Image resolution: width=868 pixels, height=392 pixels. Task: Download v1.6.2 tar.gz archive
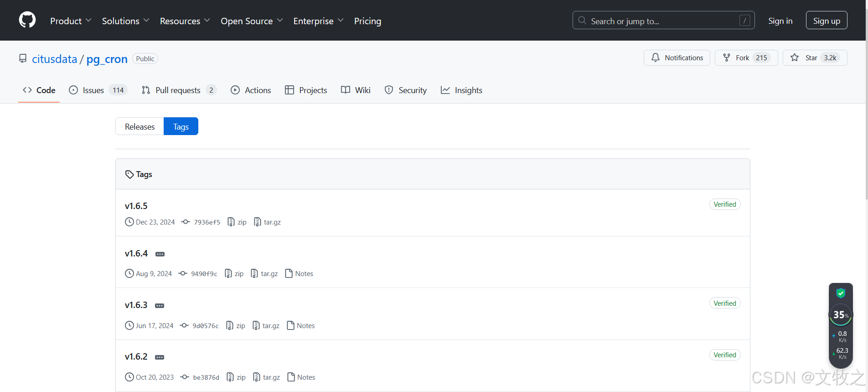click(x=267, y=377)
